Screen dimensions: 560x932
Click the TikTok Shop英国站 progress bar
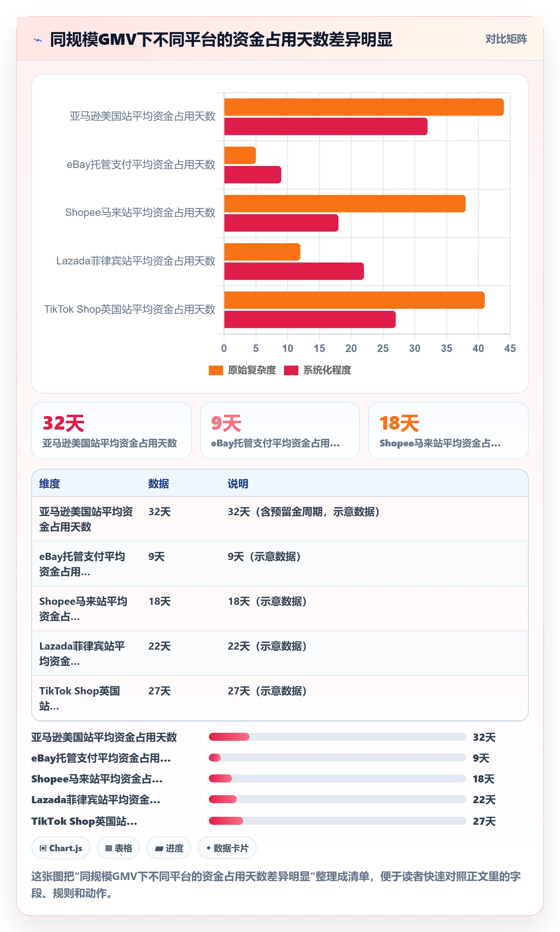point(337,821)
